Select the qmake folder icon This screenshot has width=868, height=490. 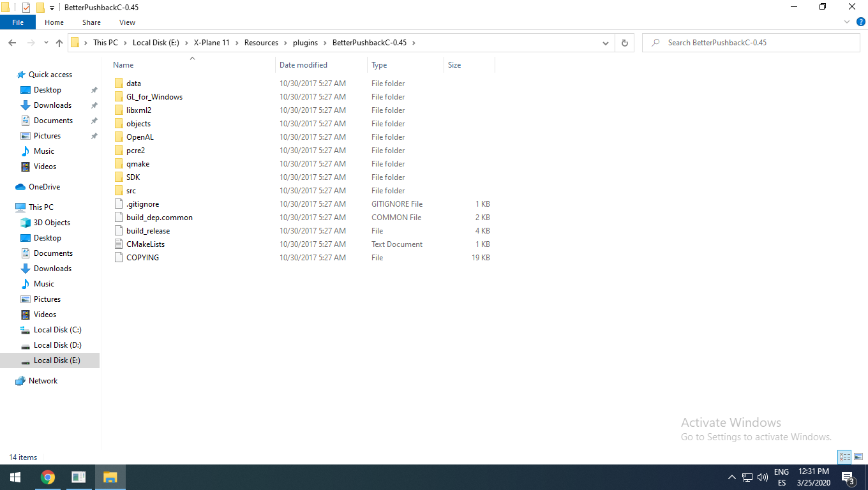tap(118, 164)
